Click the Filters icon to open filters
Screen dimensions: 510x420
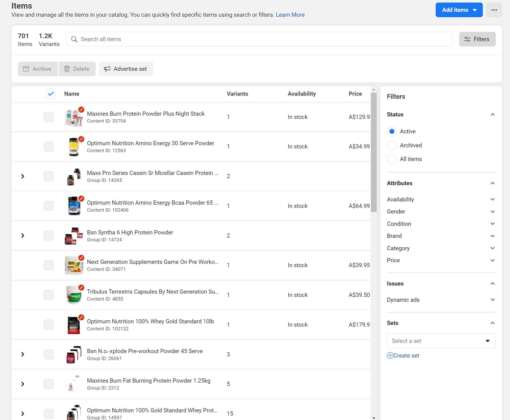point(477,39)
